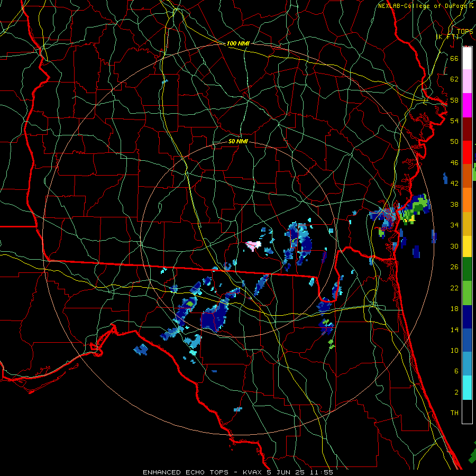Click the 58 legend value
Viewport: 476px width, 476px height.
[454, 100]
